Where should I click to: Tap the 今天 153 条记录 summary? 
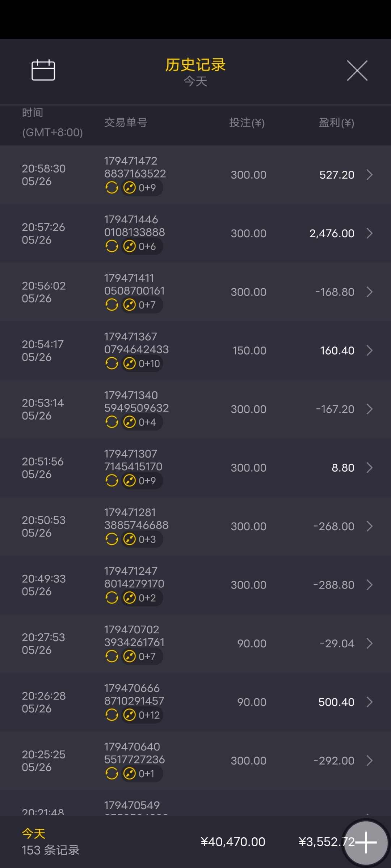[x=51, y=842]
